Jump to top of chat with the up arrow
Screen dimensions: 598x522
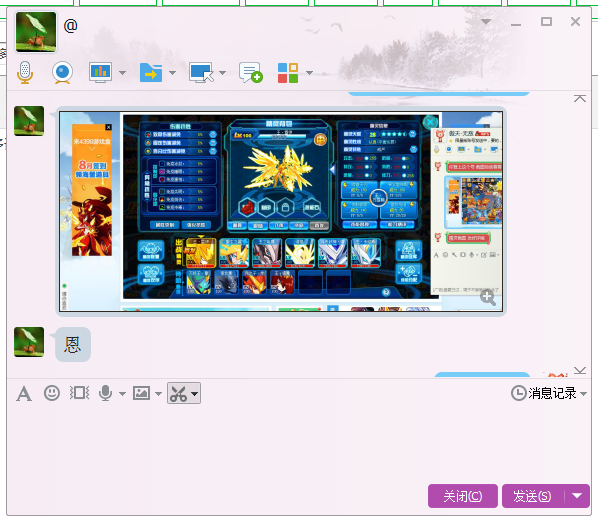pyautogui.click(x=580, y=99)
